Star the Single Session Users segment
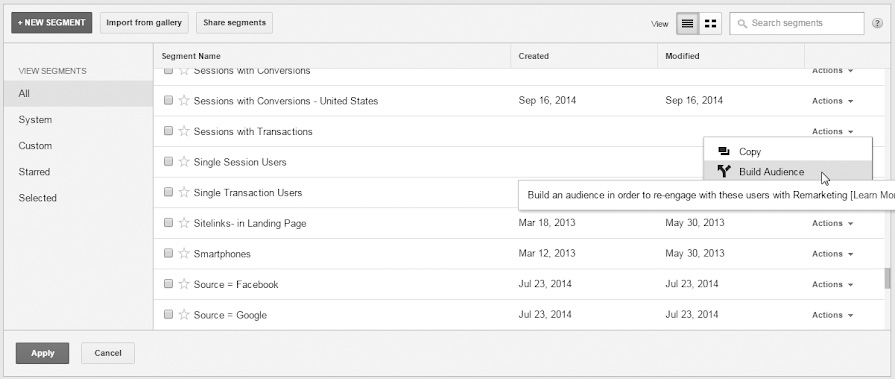This screenshot has height=379, width=895. pyautogui.click(x=184, y=162)
